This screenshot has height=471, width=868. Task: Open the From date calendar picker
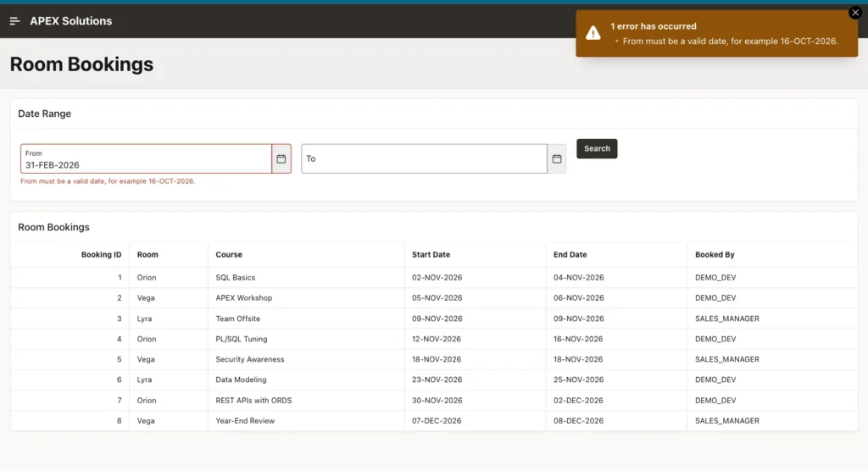pos(281,159)
